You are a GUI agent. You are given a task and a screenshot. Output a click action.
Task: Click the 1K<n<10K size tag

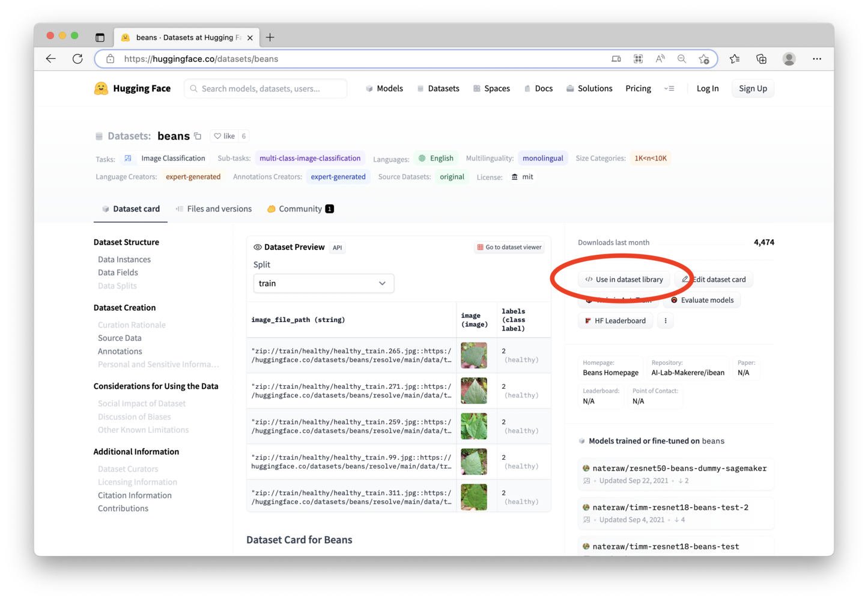[x=651, y=159]
